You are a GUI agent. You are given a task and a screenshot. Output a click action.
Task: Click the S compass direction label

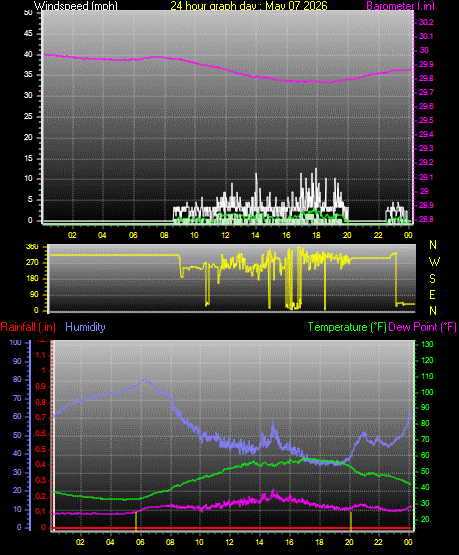432,279
